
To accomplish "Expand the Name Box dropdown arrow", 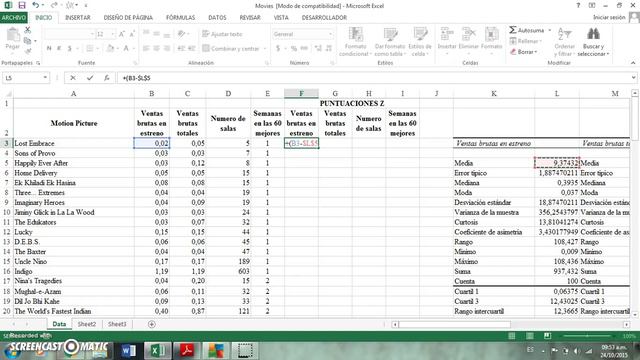I will 45,78.
